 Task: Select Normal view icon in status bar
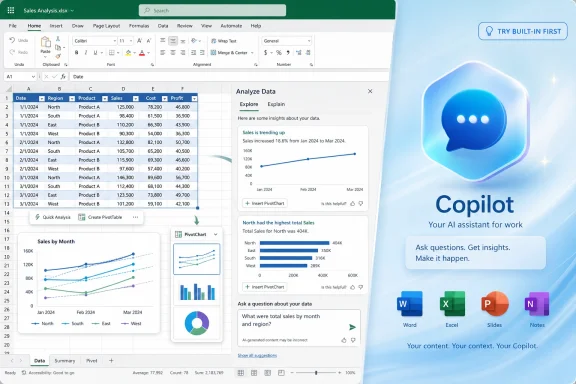pos(241,373)
